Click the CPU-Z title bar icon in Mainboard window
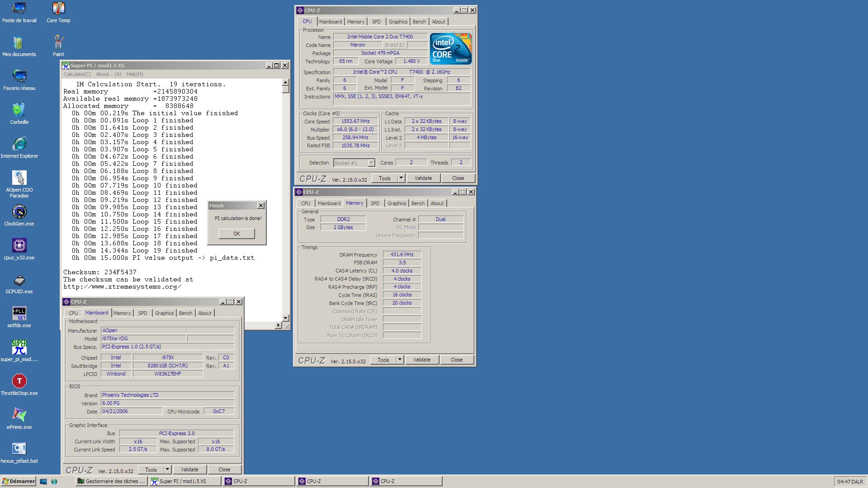Screen dimensions: 868x488 point(66,302)
